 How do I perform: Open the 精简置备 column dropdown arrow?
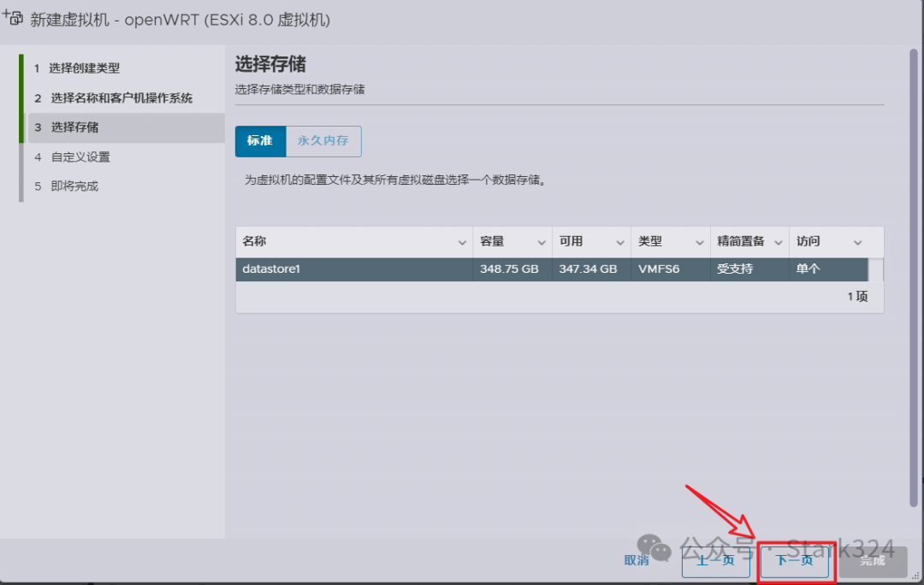(x=778, y=242)
